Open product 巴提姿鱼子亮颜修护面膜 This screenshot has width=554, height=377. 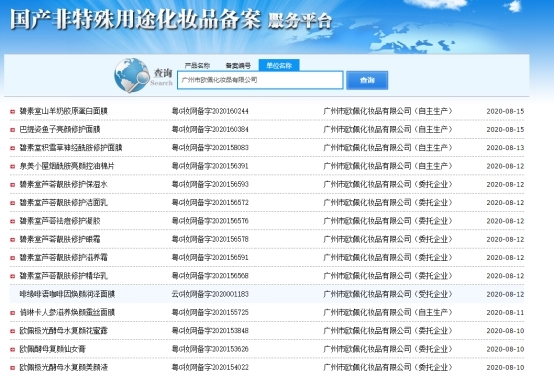[x=60, y=129]
